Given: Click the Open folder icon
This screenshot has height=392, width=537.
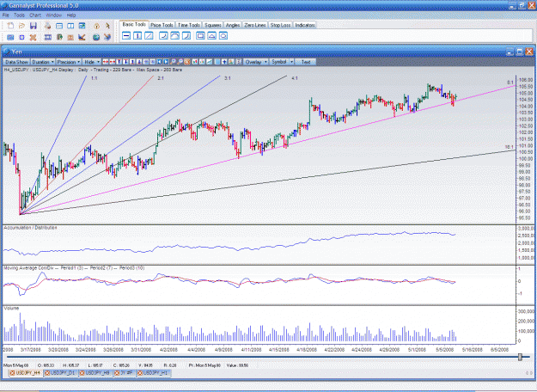Looking at the screenshot, I should 22,26.
